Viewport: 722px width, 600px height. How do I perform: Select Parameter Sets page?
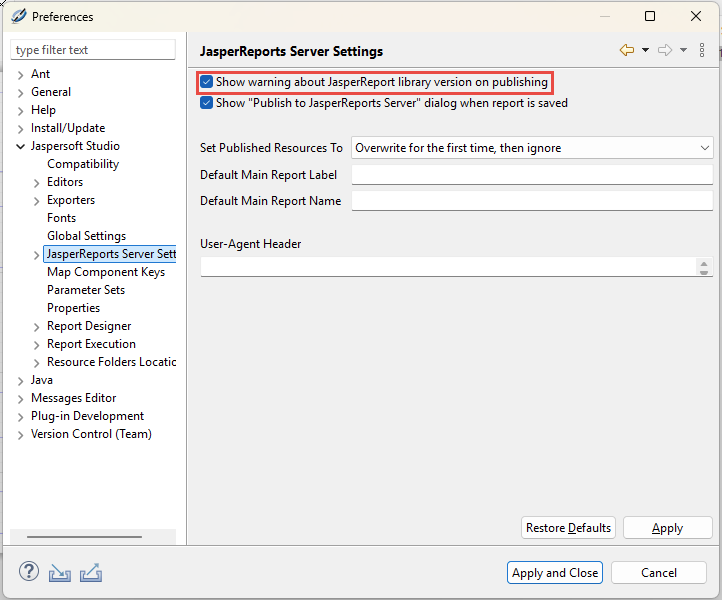pos(86,290)
